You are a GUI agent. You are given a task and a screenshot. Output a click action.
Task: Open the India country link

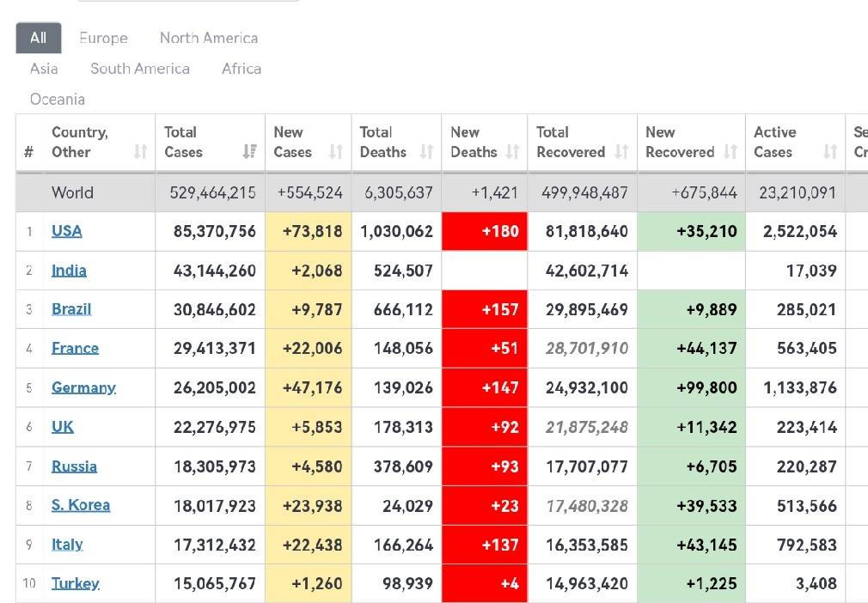coord(69,271)
